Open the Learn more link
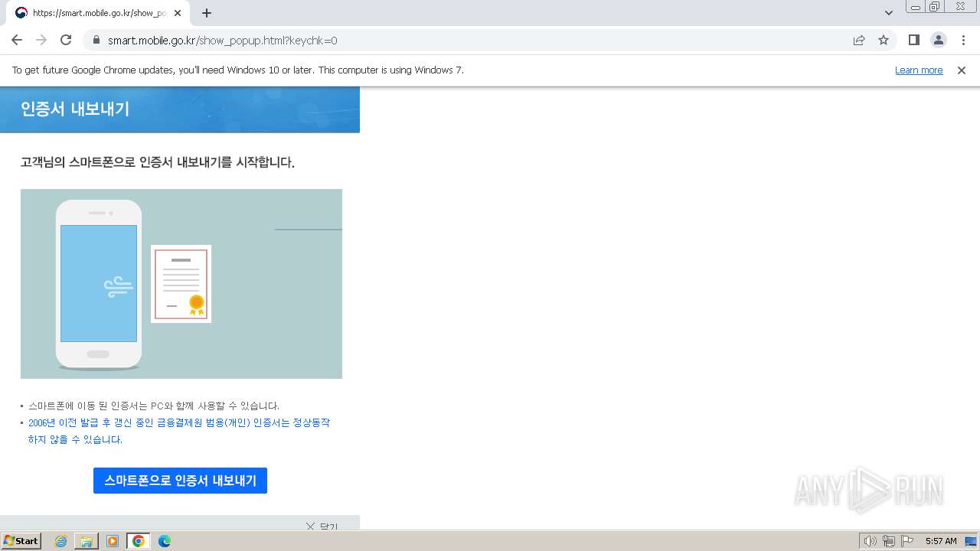Image resolution: width=980 pixels, height=551 pixels. click(919, 70)
